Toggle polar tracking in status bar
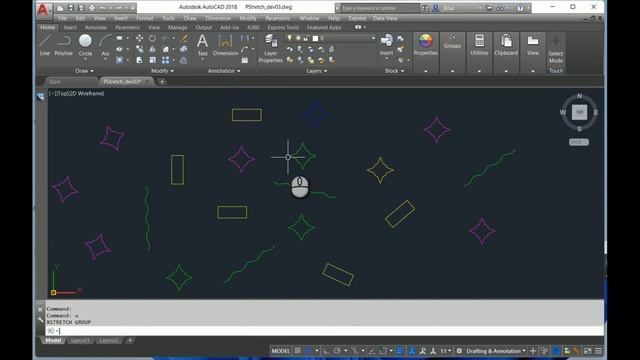 click(337, 351)
